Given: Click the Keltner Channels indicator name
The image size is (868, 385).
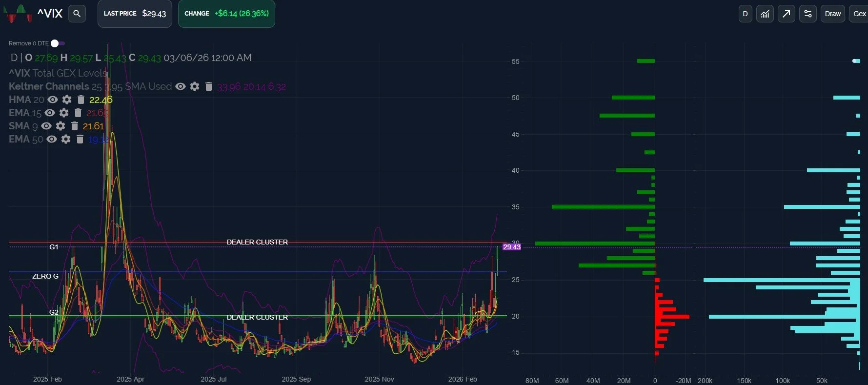Looking at the screenshot, I should pyautogui.click(x=49, y=86).
